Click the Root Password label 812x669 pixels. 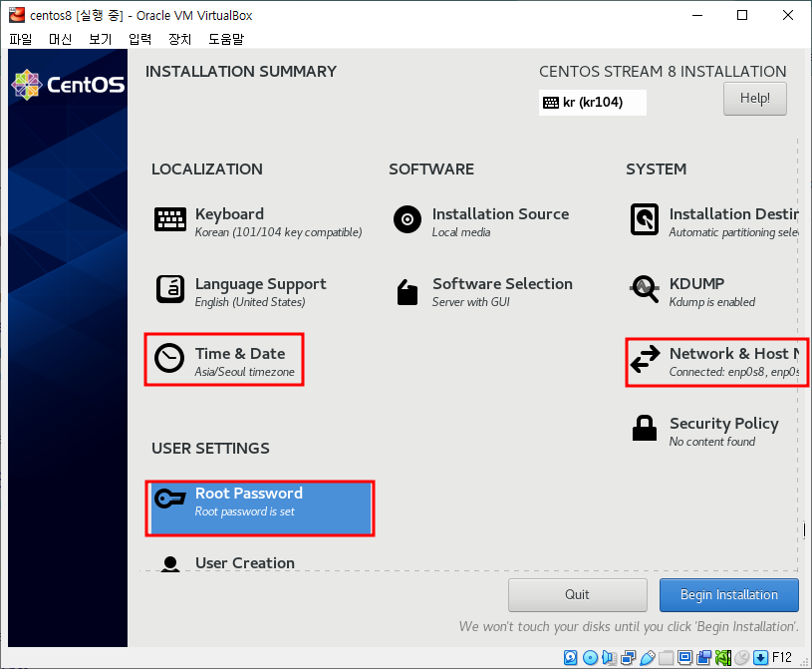coord(248,494)
